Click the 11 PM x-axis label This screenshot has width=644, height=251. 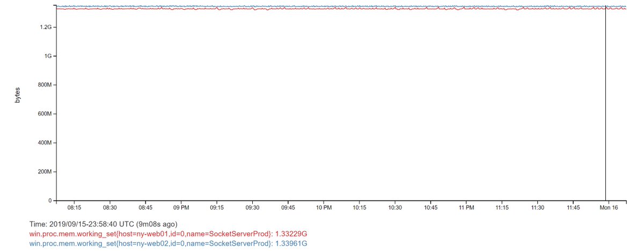[x=466, y=207]
